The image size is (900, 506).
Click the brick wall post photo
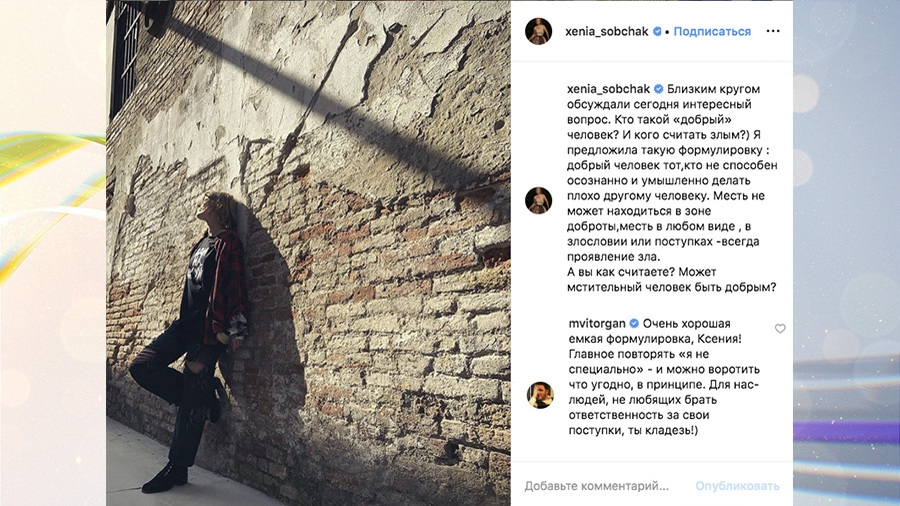(308, 253)
